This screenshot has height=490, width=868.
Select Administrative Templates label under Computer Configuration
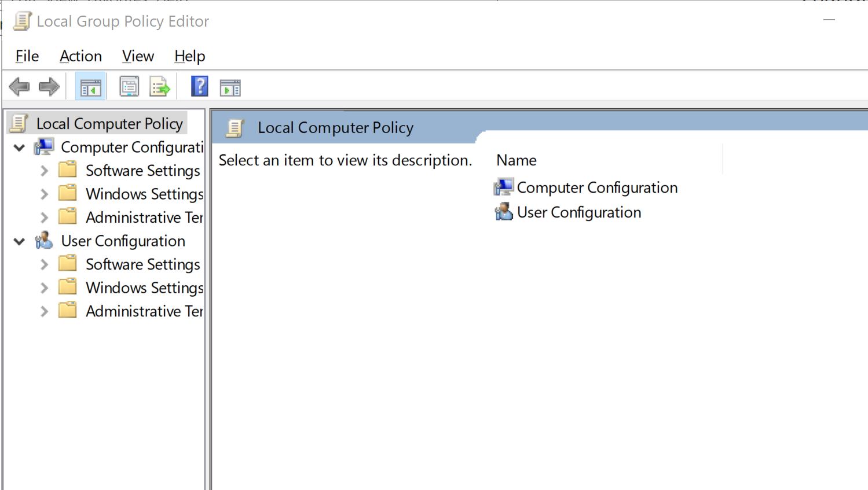(145, 217)
